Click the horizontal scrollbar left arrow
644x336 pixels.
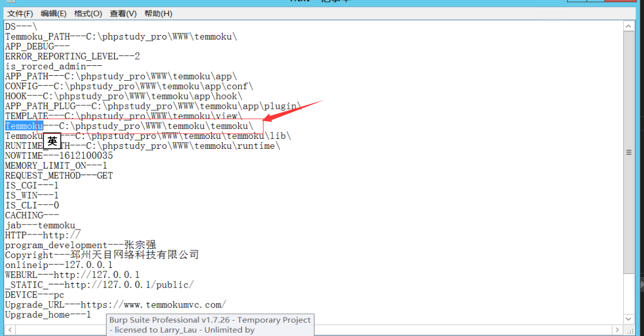(x=10, y=330)
